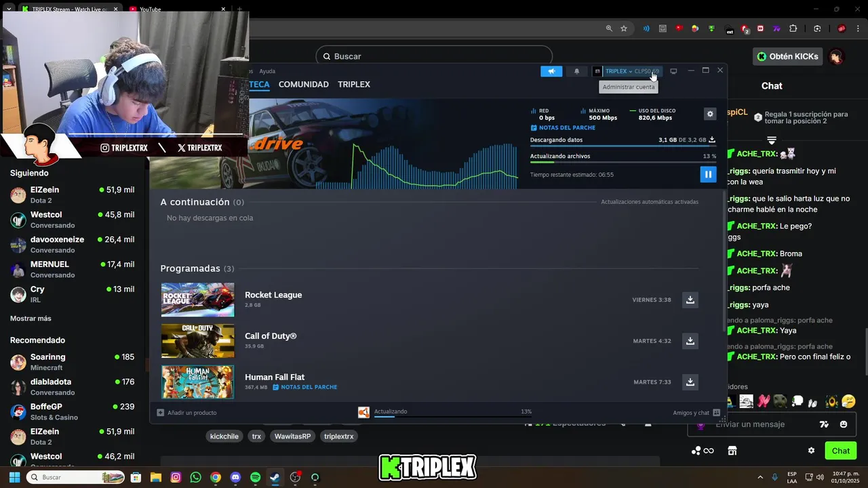Screen dimensions: 868x488
Task: Open NOTAS DEL PARCHE link near network stats
Action: tap(563, 127)
